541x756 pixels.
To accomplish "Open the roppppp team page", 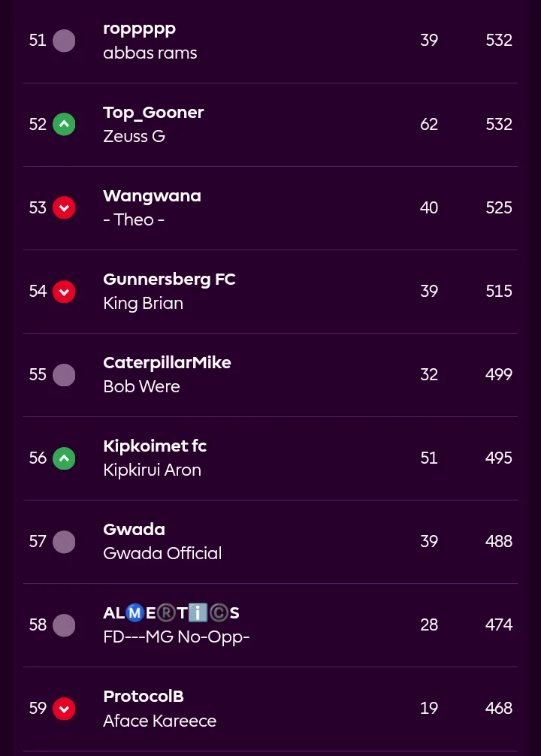I will 139,29.
